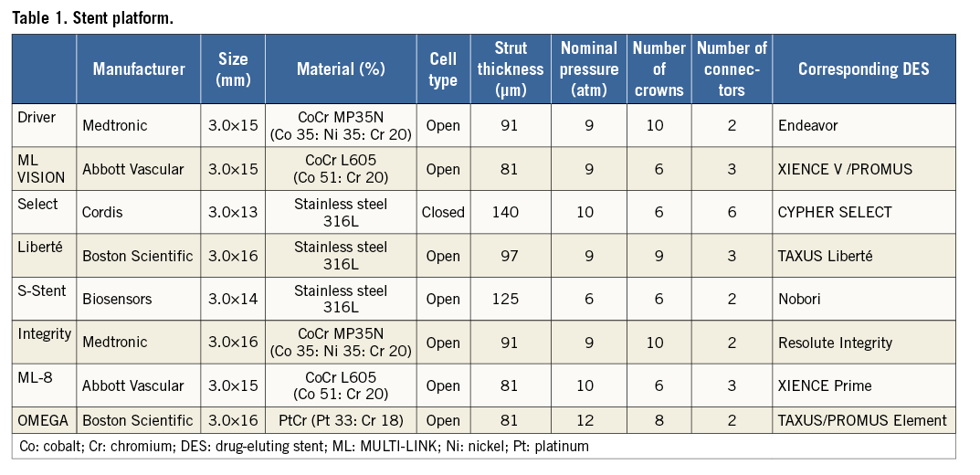
Task: Click the Corresponding DES column header
Action: [x=863, y=69]
